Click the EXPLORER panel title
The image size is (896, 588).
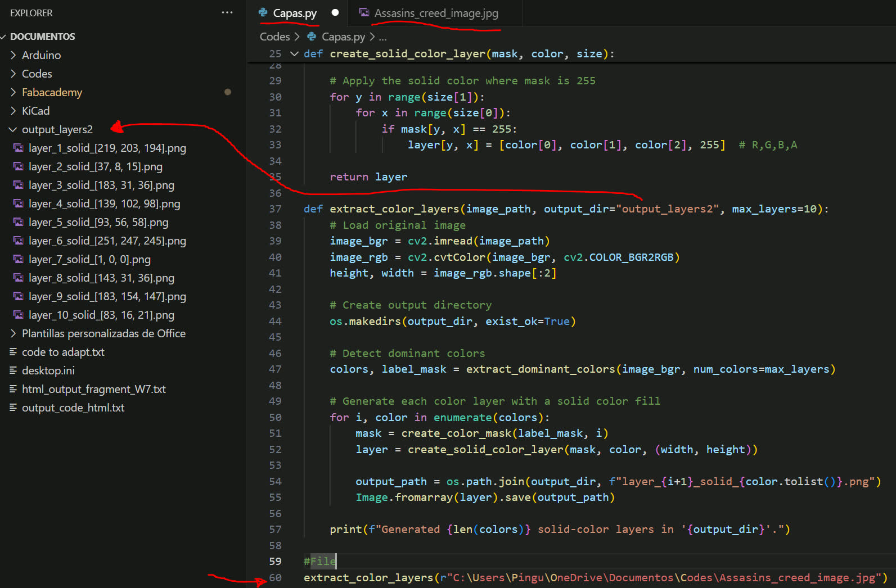point(31,13)
